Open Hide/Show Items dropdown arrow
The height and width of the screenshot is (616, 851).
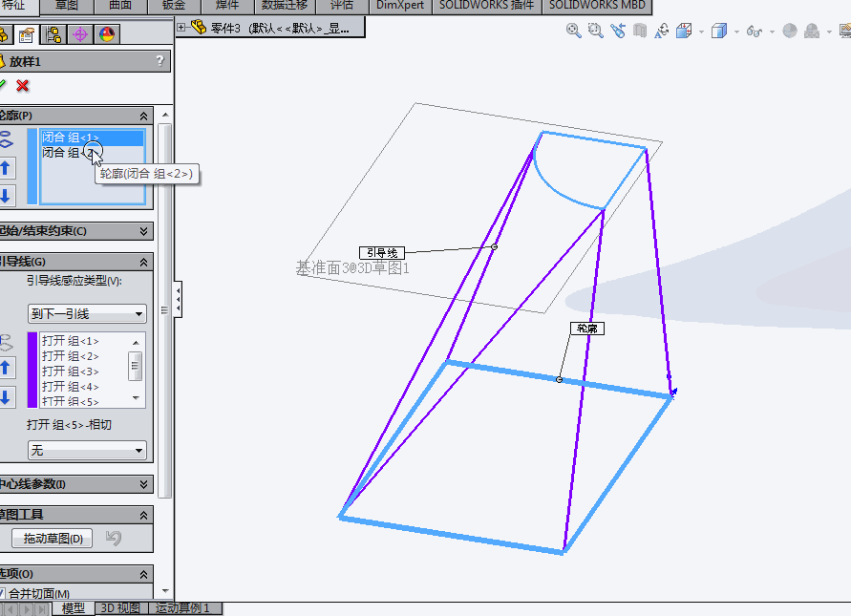772,32
